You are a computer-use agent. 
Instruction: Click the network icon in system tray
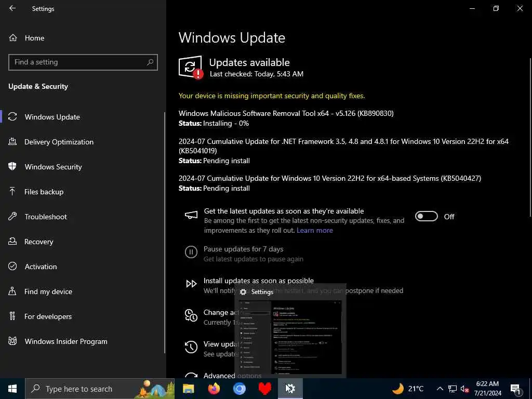click(453, 389)
